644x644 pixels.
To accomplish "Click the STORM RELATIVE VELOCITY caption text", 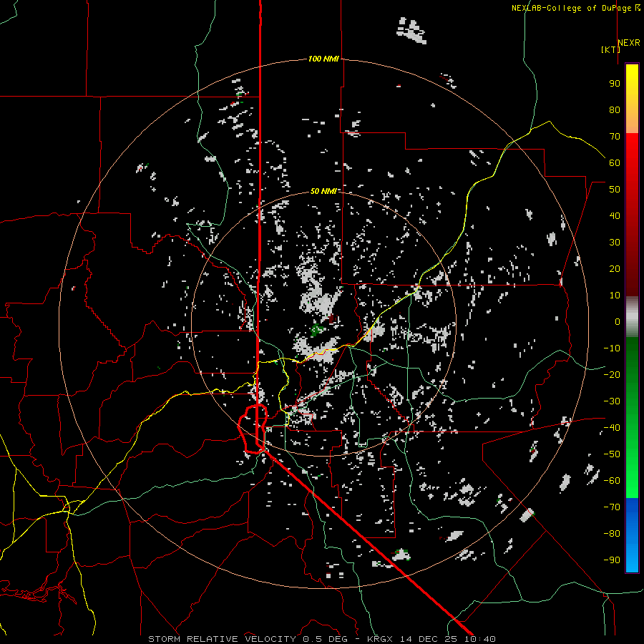I will click(x=222, y=639).
